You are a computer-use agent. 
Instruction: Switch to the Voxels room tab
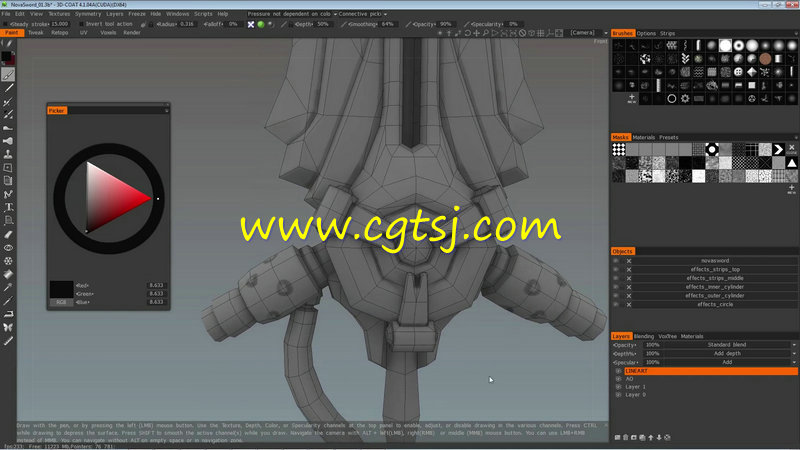pyautogui.click(x=108, y=33)
